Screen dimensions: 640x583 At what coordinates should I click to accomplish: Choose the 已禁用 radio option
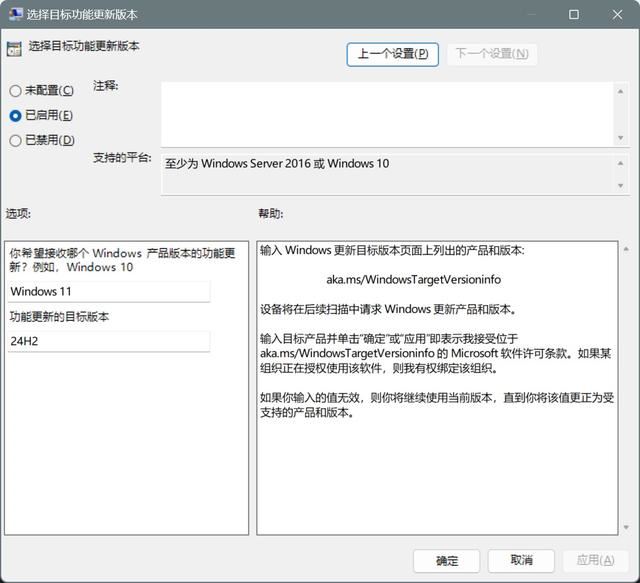click(x=15, y=141)
